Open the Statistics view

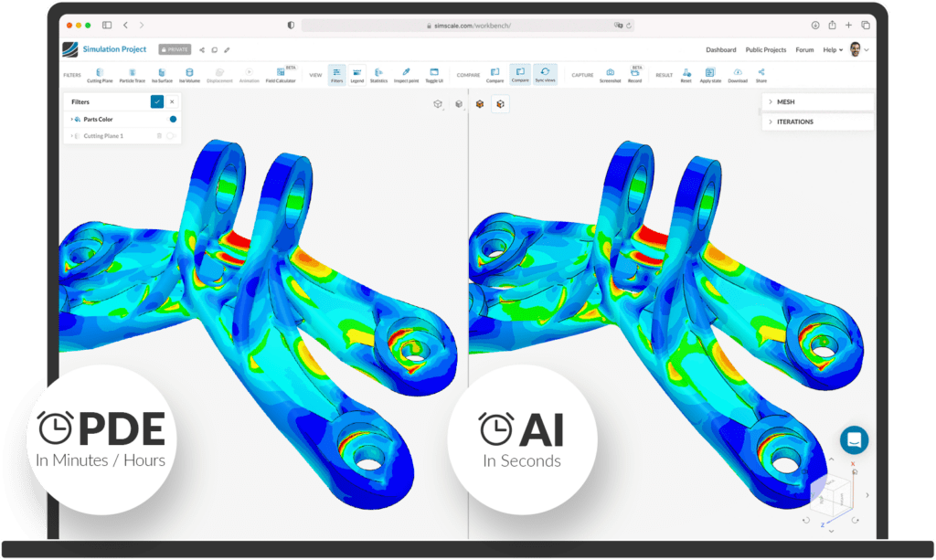(x=378, y=73)
